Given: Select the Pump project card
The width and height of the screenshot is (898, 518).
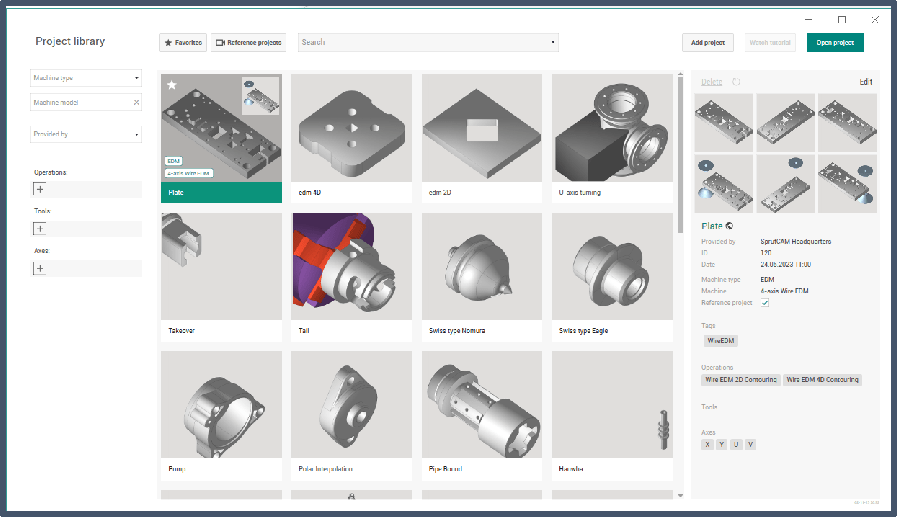Looking at the screenshot, I should (x=221, y=415).
